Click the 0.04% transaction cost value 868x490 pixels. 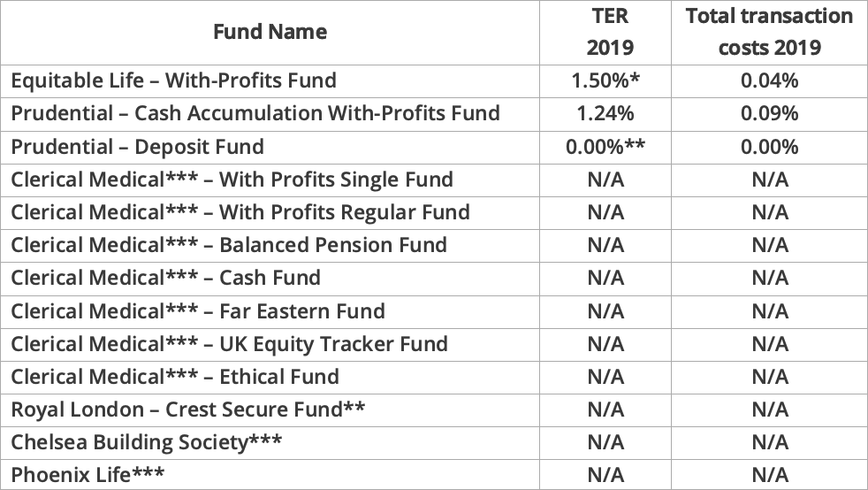click(x=769, y=80)
